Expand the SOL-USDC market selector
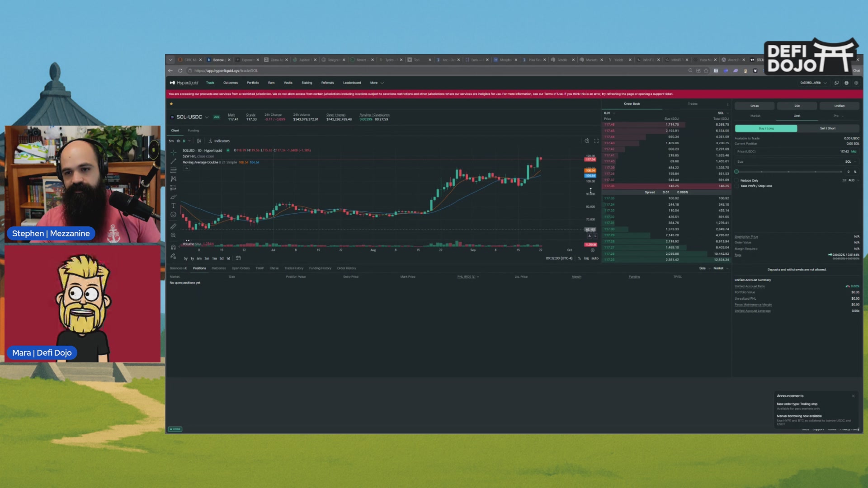The width and height of the screenshot is (868, 488). [207, 117]
